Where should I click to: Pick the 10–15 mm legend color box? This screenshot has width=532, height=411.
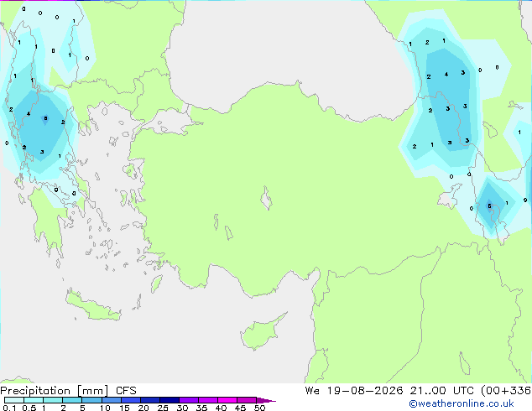112,400
